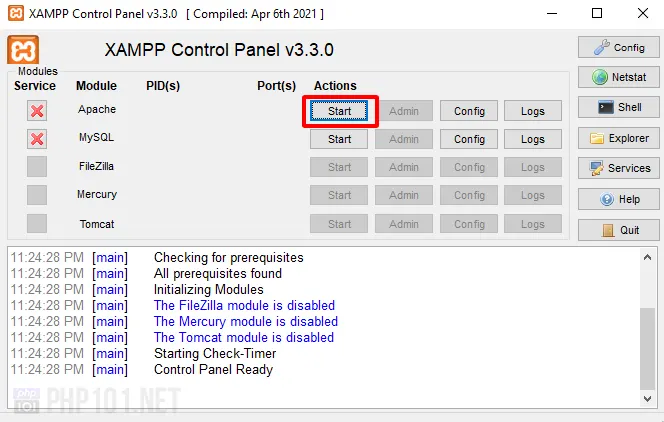The image size is (664, 422).
Task: Open Explorer from the side panel
Action: [619, 138]
